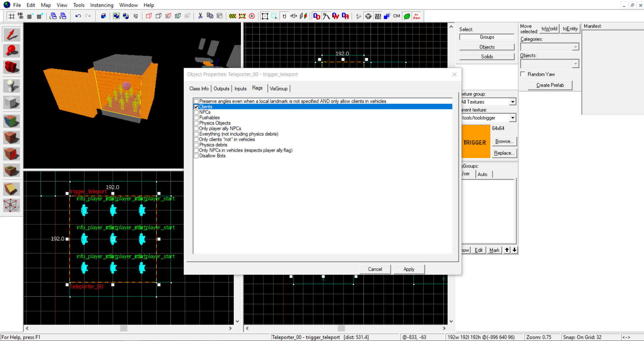This screenshot has width=644, height=341.
Task: Open the Map menu
Action: (x=46, y=5)
